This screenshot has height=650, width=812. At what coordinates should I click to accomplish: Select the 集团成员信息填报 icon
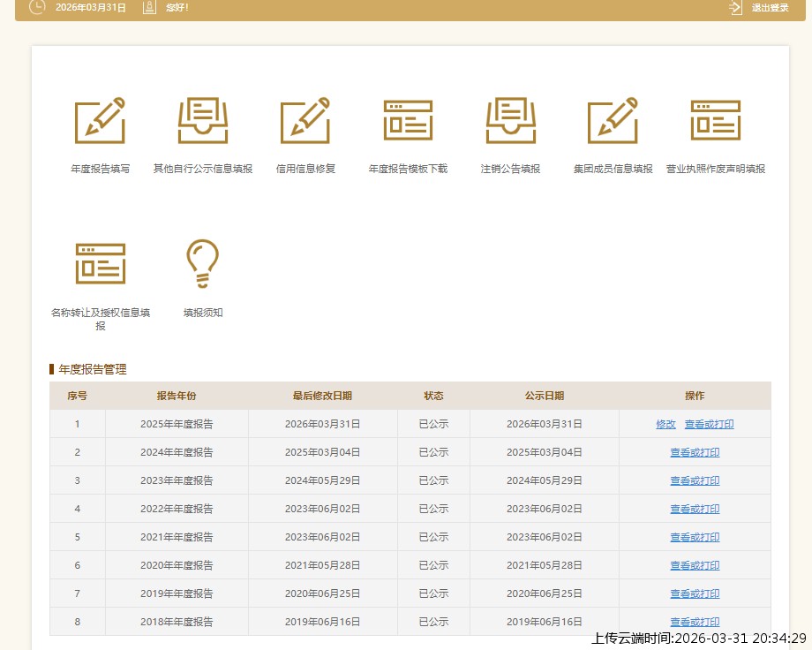613,121
